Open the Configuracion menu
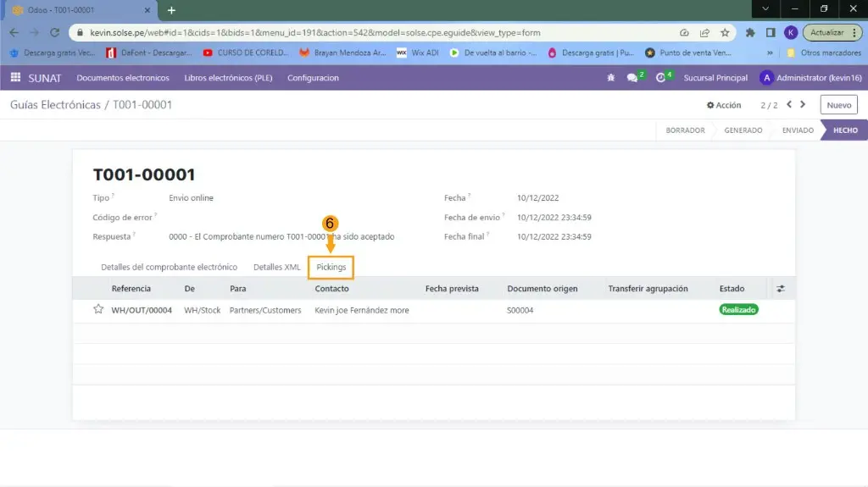The image size is (868, 487). pyautogui.click(x=313, y=78)
